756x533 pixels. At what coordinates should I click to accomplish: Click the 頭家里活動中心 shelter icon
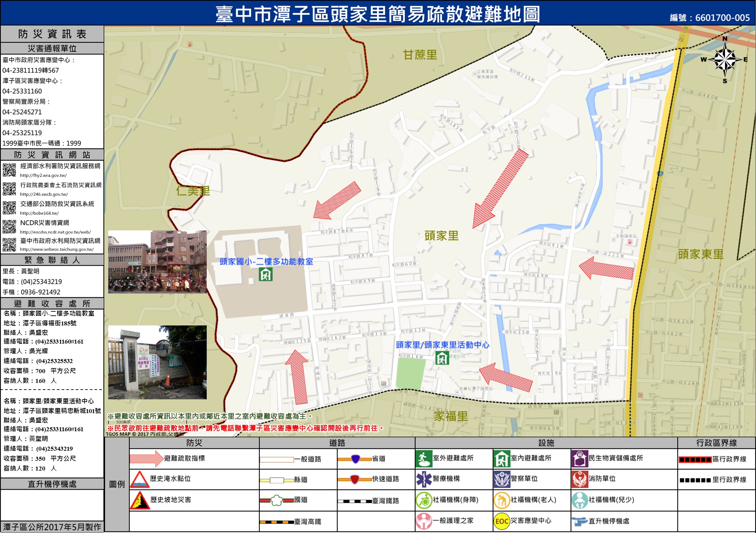pos(442,358)
